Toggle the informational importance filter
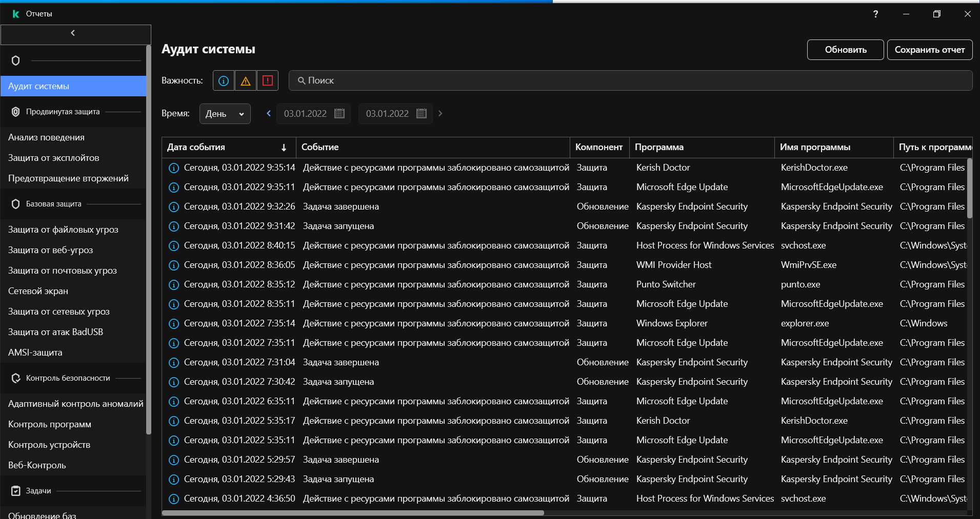This screenshot has width=980, height=519. 224,80
